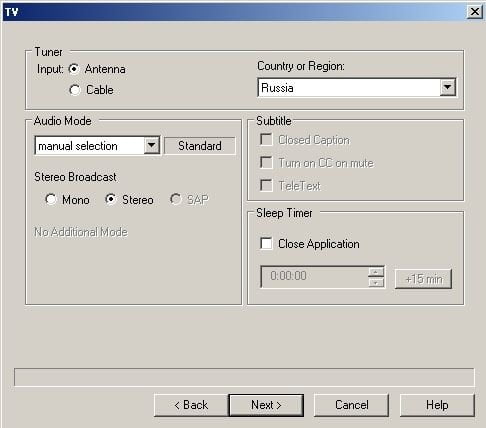Click the Standard button
486x428 pixels.
200,146
